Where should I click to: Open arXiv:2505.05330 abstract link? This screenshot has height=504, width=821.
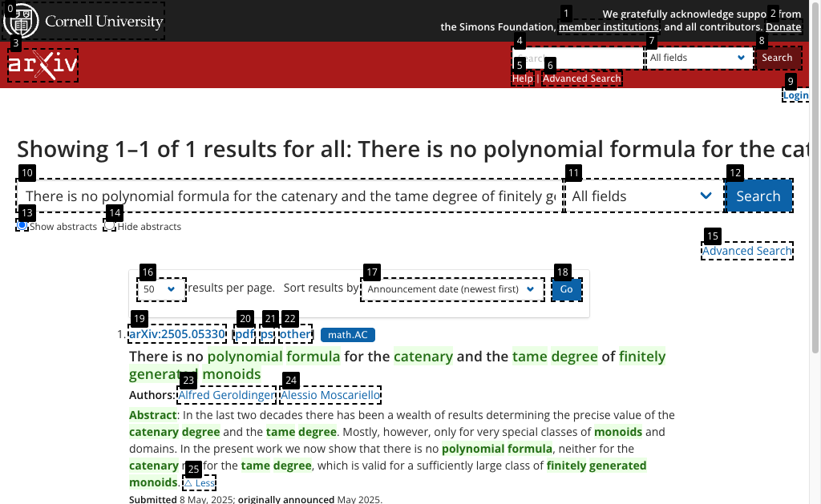177,334
